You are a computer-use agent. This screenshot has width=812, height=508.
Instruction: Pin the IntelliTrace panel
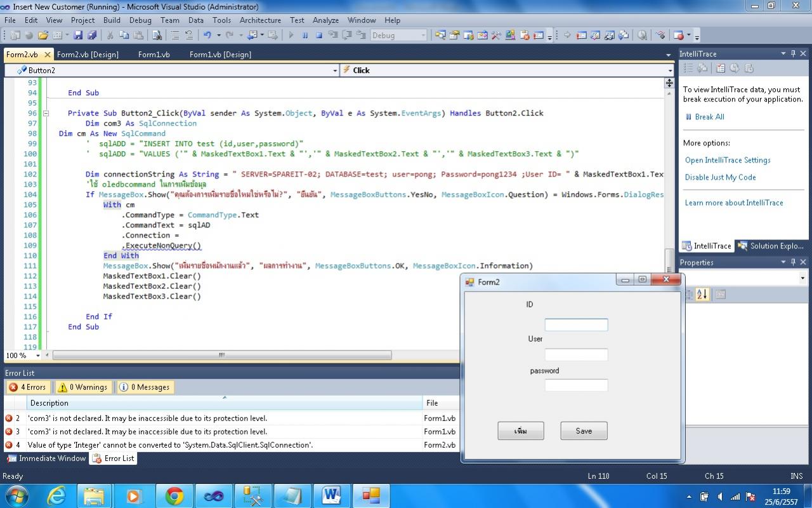(793, 54)
